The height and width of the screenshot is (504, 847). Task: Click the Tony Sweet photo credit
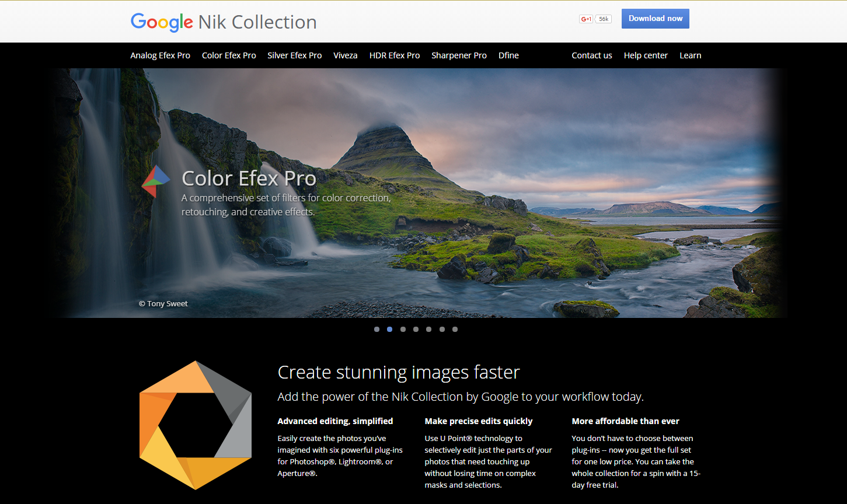point(163,303)
